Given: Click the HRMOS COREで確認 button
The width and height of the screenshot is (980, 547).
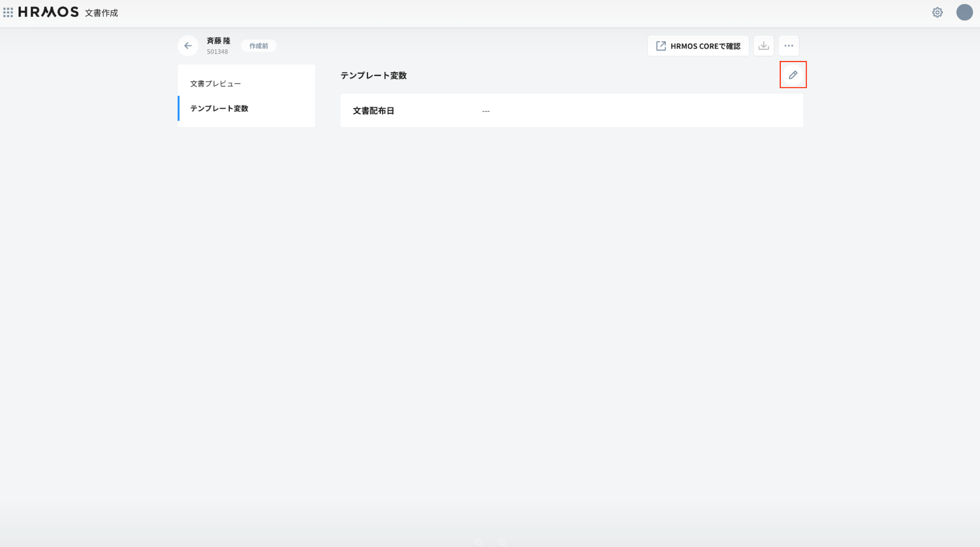Looking at the screenshot, I should coord(698,46).
